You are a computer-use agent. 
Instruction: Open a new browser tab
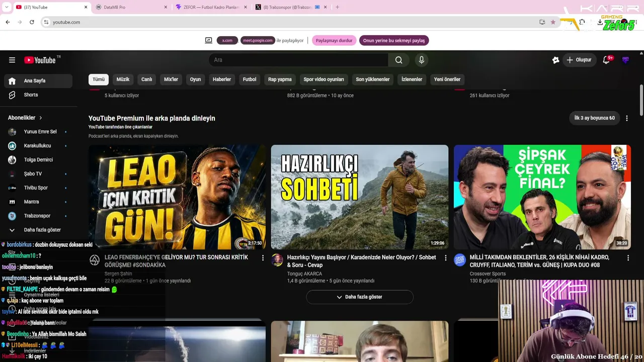[x=337, y=7]
